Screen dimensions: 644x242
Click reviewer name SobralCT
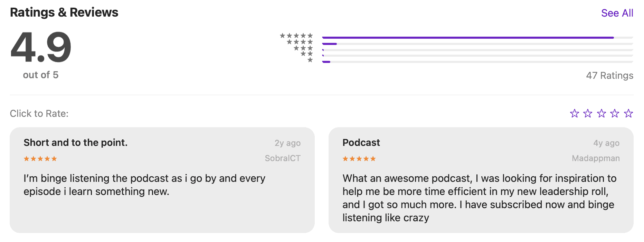coord(282,158)
